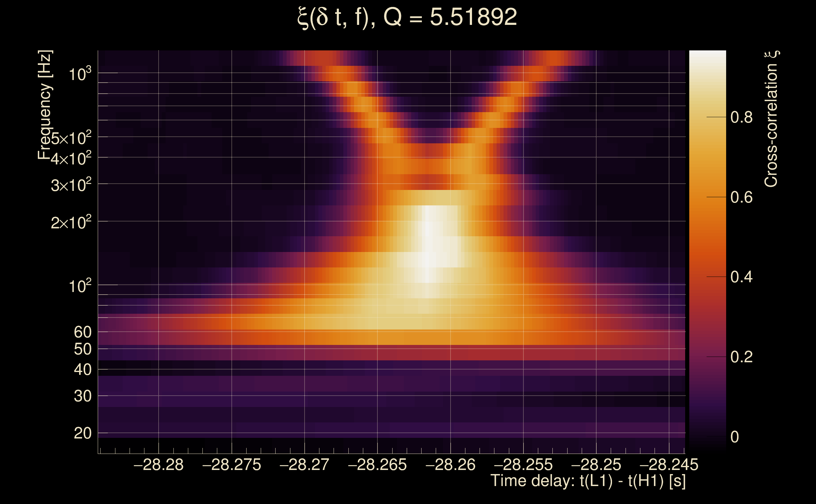Click the 0.8 colorbar tick label
The image size is (816, 504).
click(741, 117)
